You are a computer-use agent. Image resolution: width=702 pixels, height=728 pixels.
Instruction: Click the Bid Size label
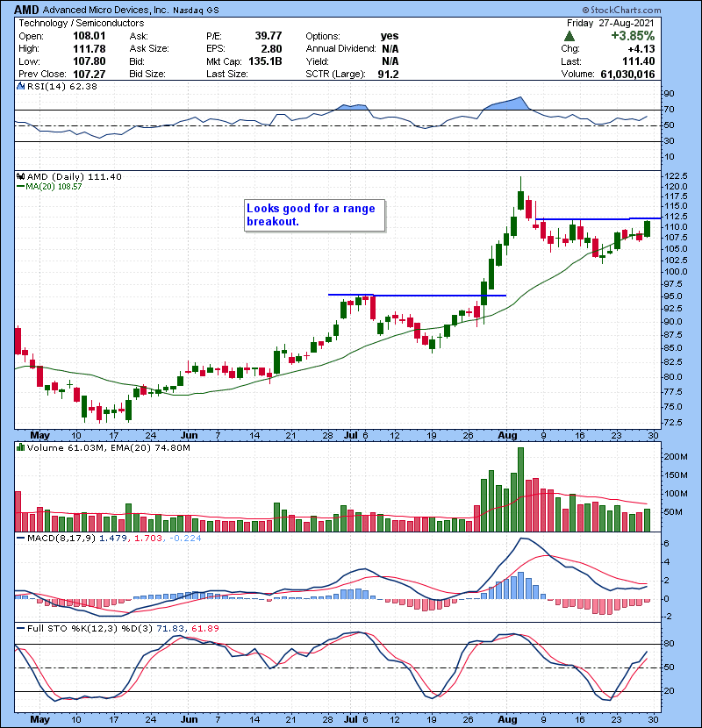coord(147,75)
